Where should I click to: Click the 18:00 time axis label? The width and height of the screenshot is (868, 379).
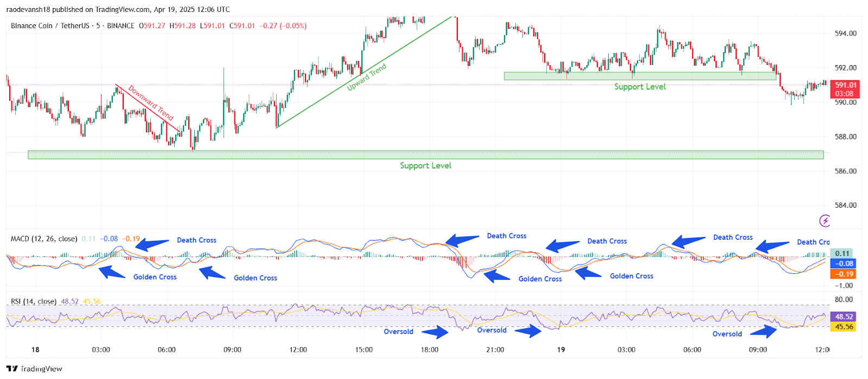pyautogui.click(x=430, y=350)
